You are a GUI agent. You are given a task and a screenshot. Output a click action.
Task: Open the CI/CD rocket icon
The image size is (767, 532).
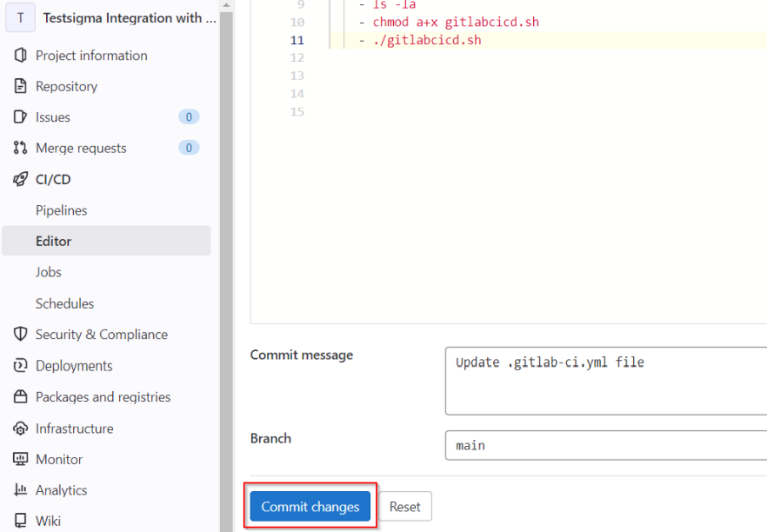(x=21, y=179)
